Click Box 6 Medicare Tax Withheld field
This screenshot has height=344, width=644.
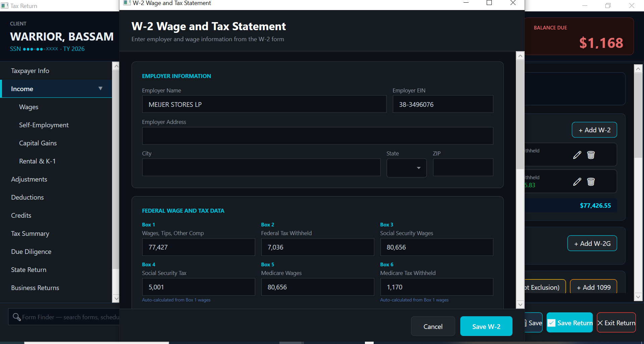pyautogui.click(x=437, y=287)
